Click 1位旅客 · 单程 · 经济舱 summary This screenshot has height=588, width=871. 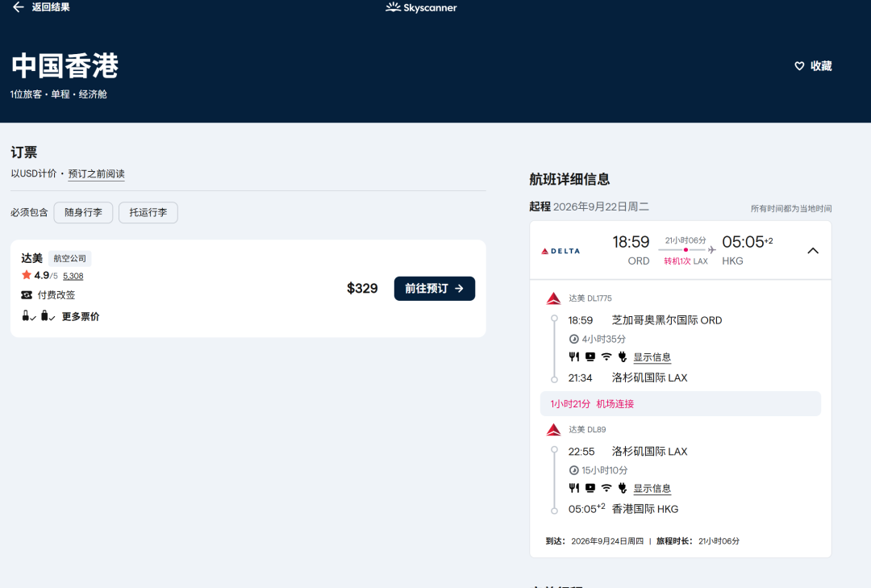[58, 94]
